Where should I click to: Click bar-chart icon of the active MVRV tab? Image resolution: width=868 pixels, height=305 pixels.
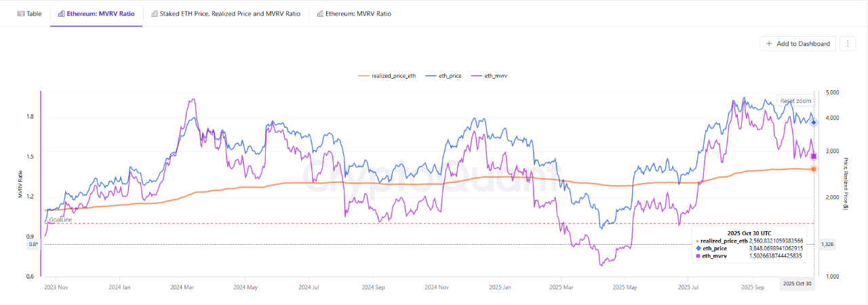61,14
